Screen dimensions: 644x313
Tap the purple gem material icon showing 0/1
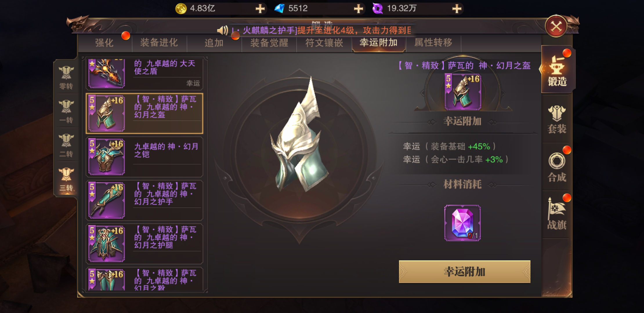pyautogui.click(x=462, y=223)
